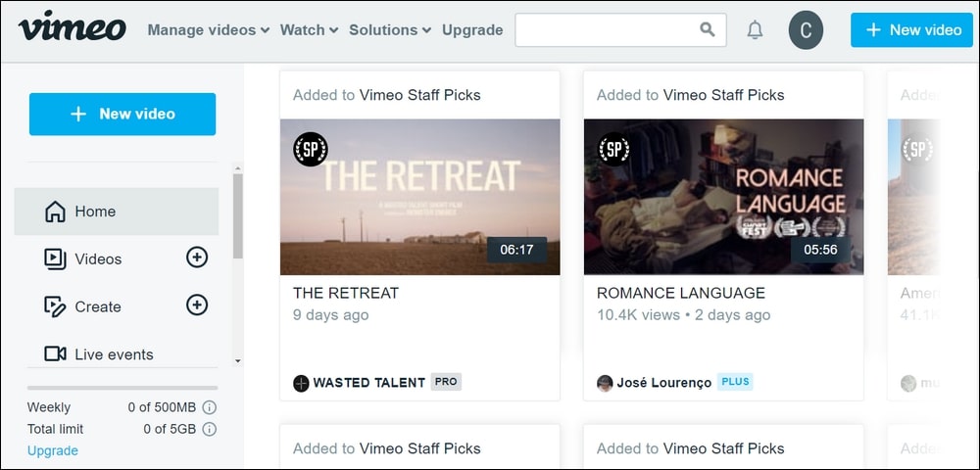Click the sidebar scrollbar up arrow
980x470 pixels.
tap(237, 167)
